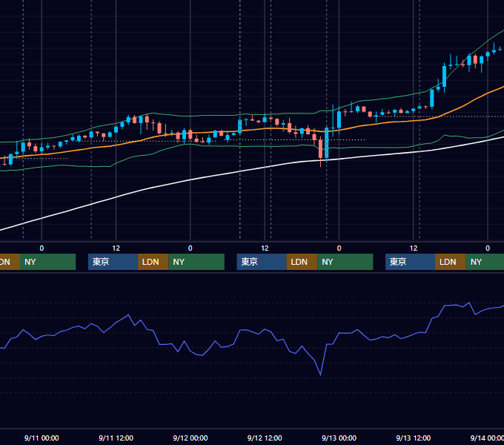This screenshot has height=445, width=504.
Task: Click the large red candle before 9/13 00:00
Action: tap(320, 148)
